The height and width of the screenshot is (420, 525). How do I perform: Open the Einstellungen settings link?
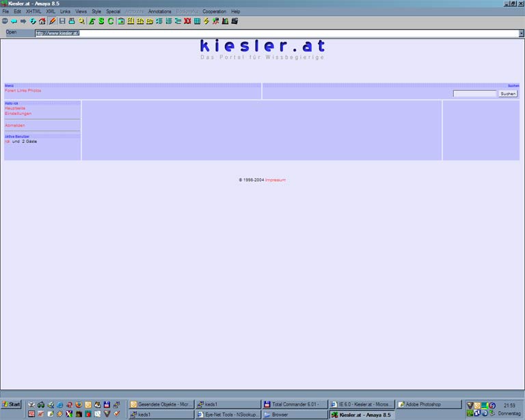click(18, 114)
